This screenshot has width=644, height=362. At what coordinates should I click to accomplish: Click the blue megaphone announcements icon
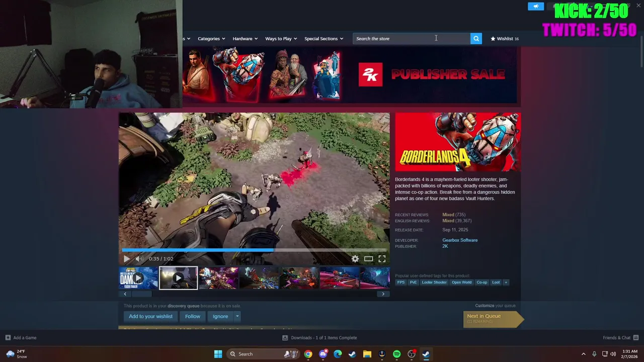[x=536, y=6]
